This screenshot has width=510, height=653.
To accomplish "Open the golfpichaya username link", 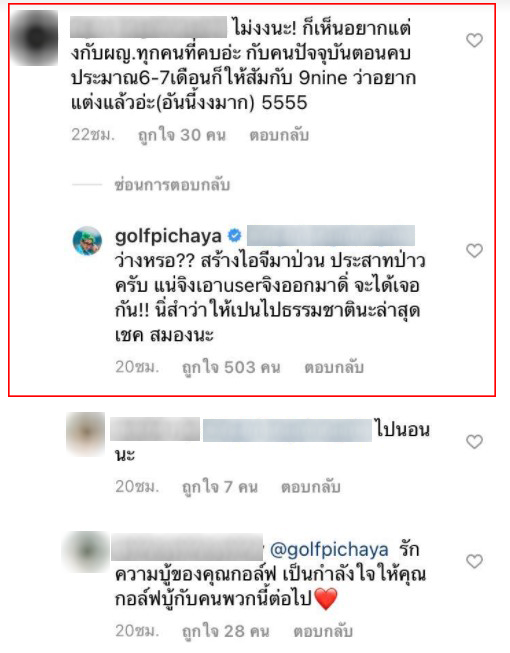I will (x=168, y=236).
